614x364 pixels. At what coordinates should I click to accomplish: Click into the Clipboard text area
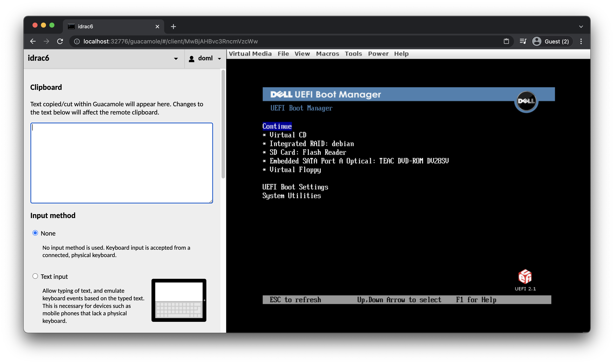pos(122,163)
